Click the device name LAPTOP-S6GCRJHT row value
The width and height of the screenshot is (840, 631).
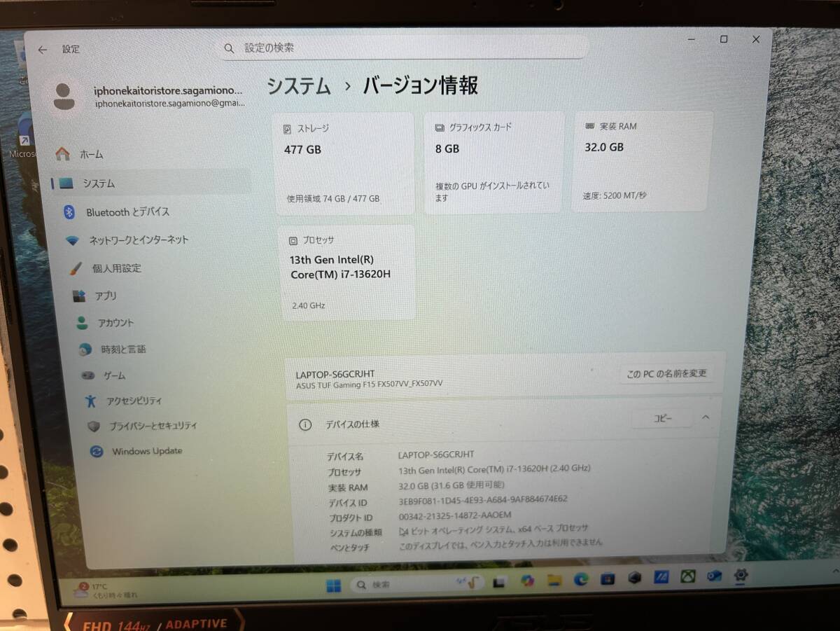[435, 455]
